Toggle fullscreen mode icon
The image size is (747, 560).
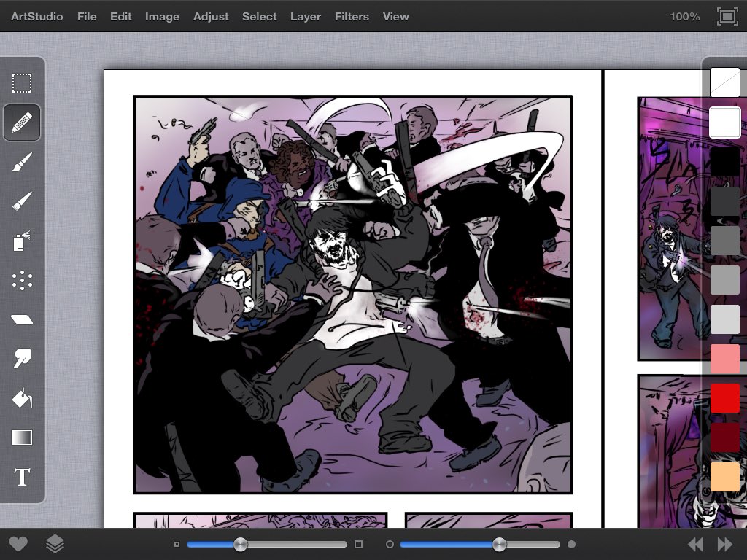tap(727, 17)
